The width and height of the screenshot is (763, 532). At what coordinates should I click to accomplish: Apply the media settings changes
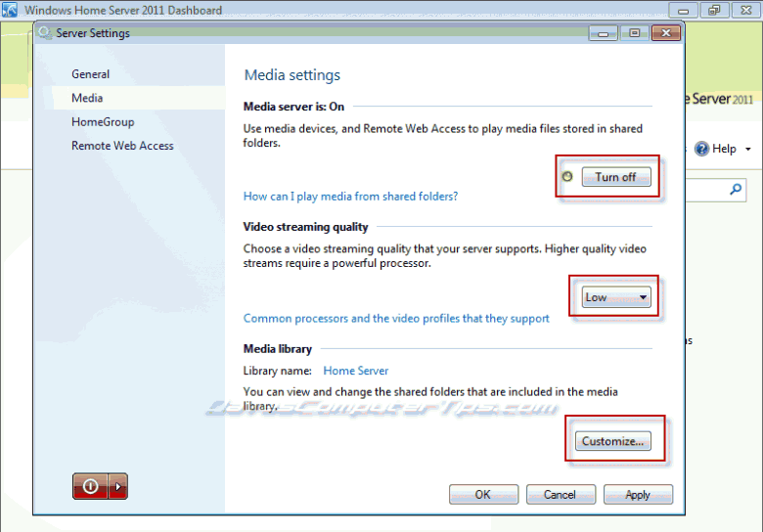coord(638,495)
